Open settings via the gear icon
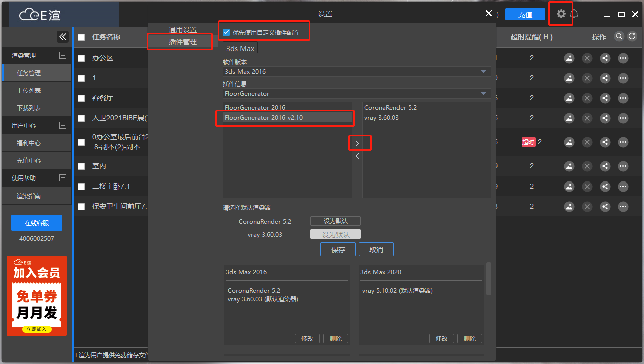The width and height of the screenshot is (644, 364). pos(561,14)
